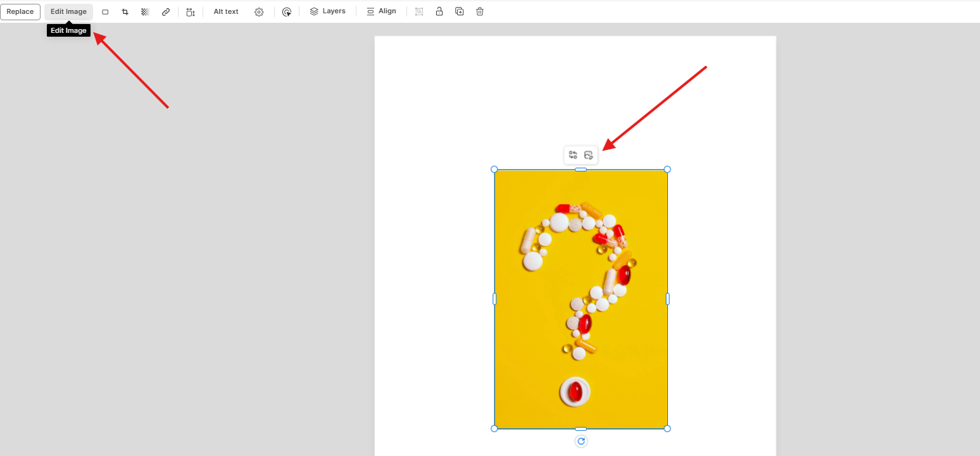Click the edit image icon above the image
980x456 pixels.
(x=589, y=155)
